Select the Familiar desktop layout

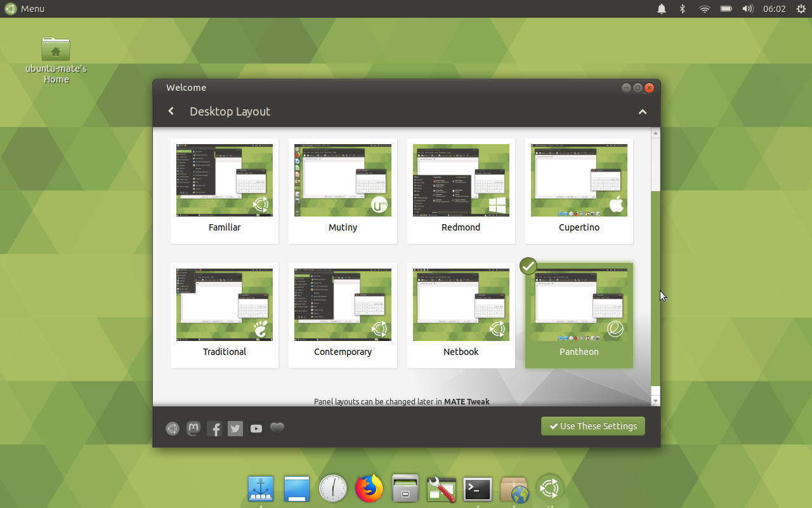[225, 190]
